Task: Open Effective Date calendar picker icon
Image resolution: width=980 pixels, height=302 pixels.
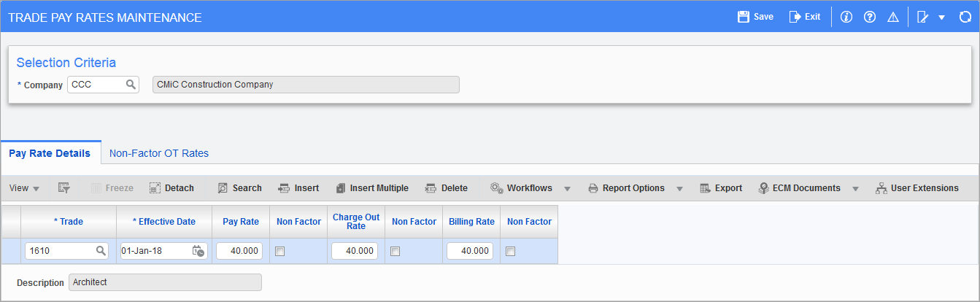Action: click(x=198, y=251)
